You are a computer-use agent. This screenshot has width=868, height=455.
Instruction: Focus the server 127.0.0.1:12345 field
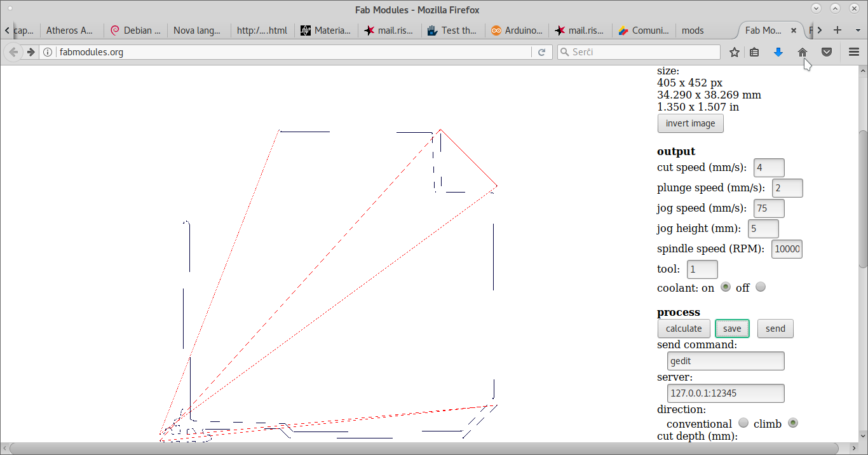pos(726,393)
